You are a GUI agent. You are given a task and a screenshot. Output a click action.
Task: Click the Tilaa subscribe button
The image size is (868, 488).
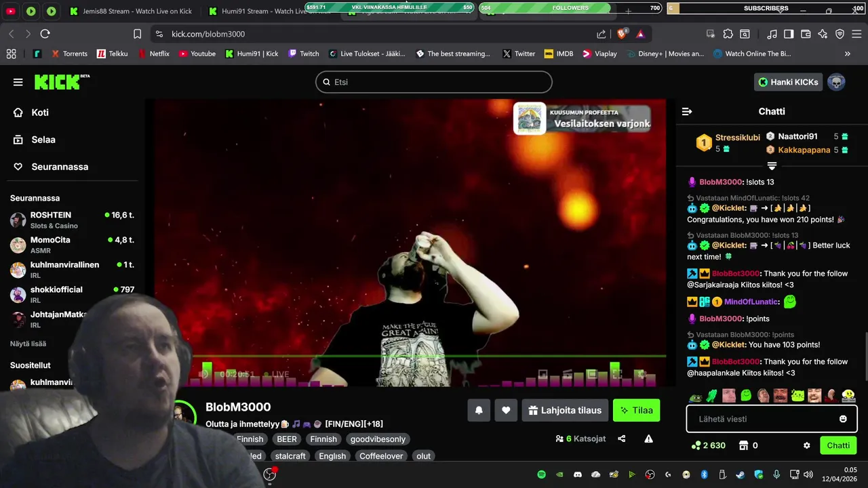[x=637, y=410]
